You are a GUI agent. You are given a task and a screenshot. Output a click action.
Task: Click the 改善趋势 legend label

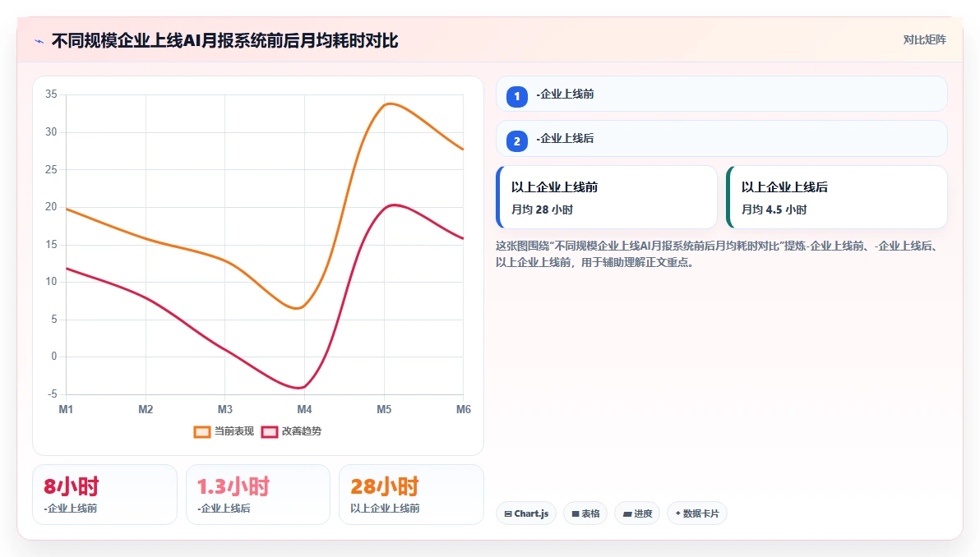[x=301, y=430]
